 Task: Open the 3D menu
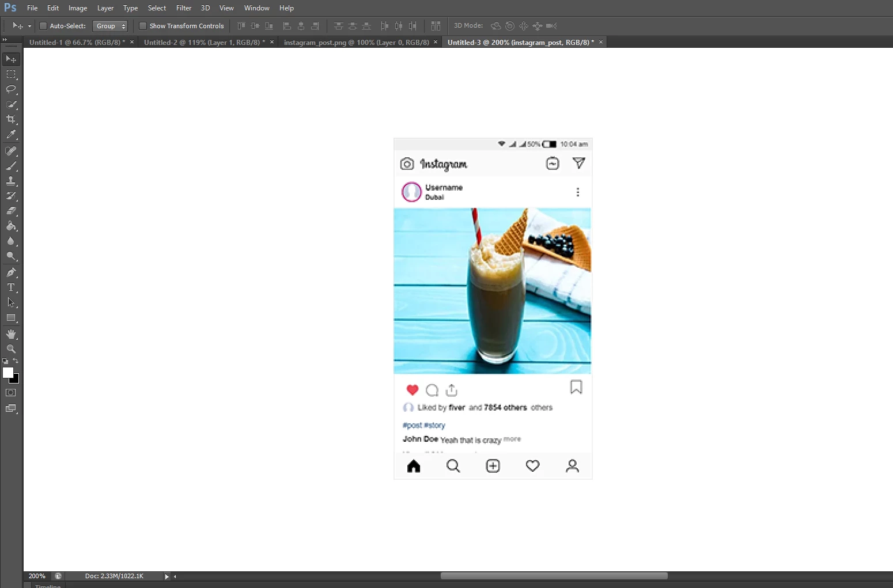pos(205,8)
